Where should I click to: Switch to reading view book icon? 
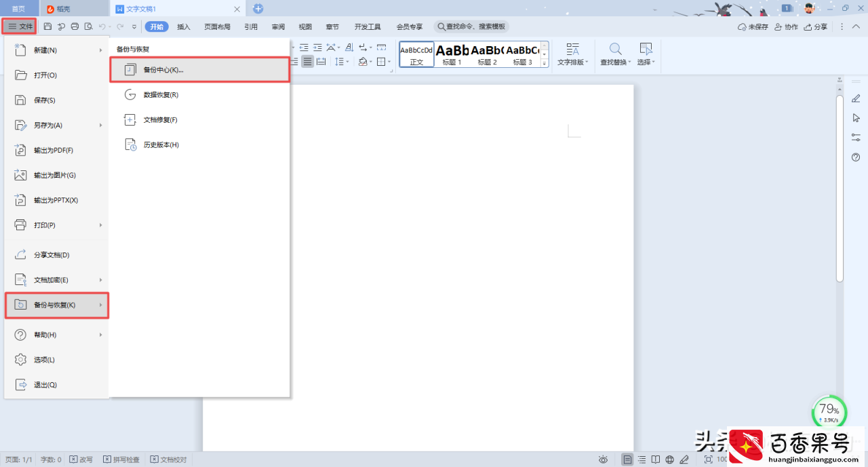[656, 460]
